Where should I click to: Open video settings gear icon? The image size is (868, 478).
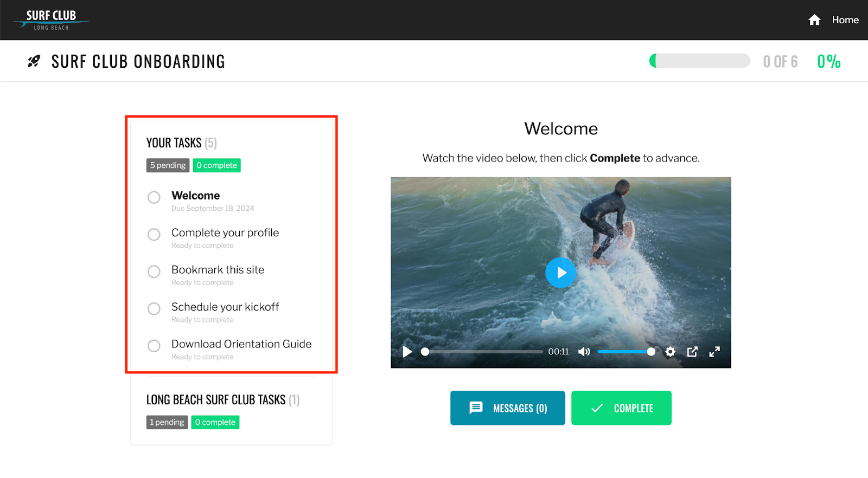[671, 352]
